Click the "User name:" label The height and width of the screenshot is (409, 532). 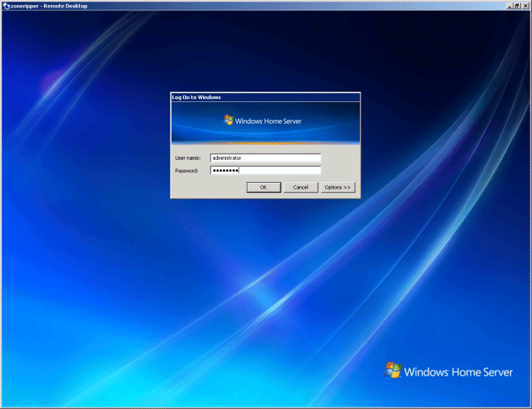tap(188, 158)
